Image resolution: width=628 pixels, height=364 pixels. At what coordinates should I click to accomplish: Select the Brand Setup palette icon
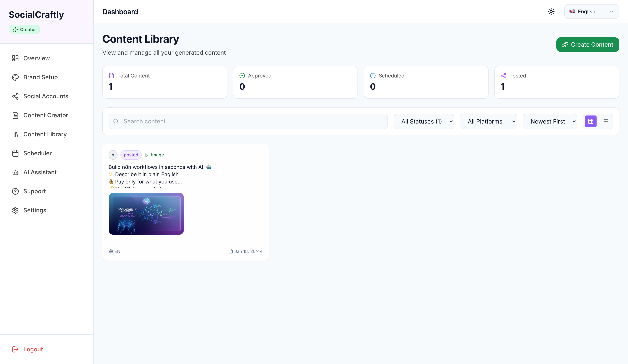[x=15, y=77]
